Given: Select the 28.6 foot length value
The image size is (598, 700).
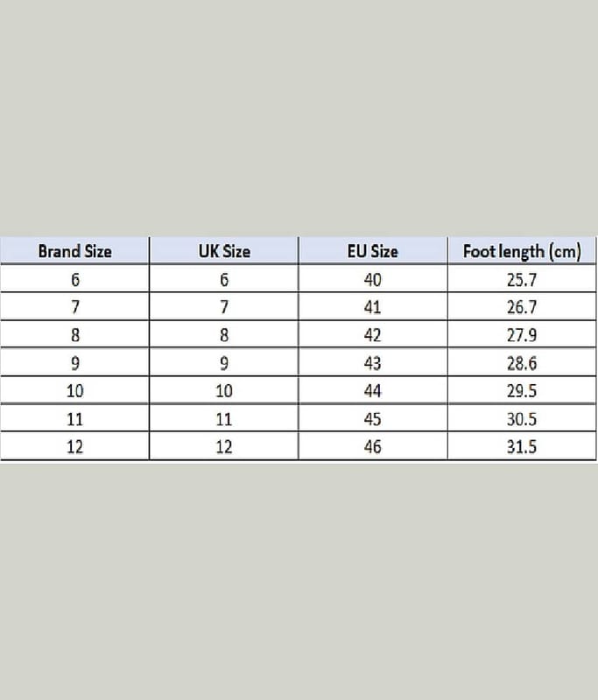Looking at the screenshot, I should 522,363.
